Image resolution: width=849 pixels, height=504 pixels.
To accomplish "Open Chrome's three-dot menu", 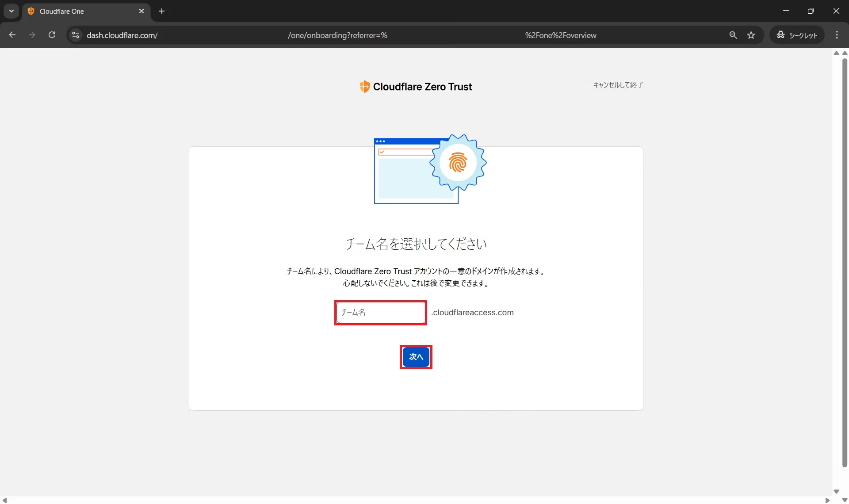I will point(837,35).
